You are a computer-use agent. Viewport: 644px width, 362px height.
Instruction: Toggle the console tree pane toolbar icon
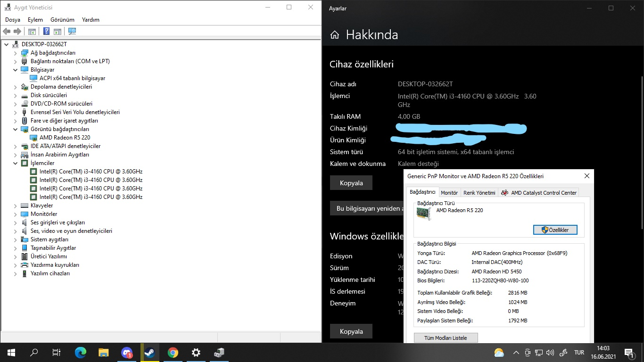point(32,32)
